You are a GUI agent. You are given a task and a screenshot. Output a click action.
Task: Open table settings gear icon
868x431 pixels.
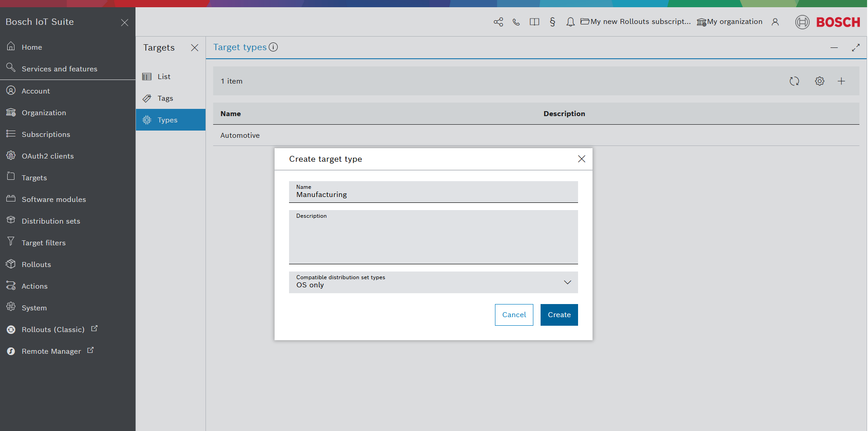point(819,81)
